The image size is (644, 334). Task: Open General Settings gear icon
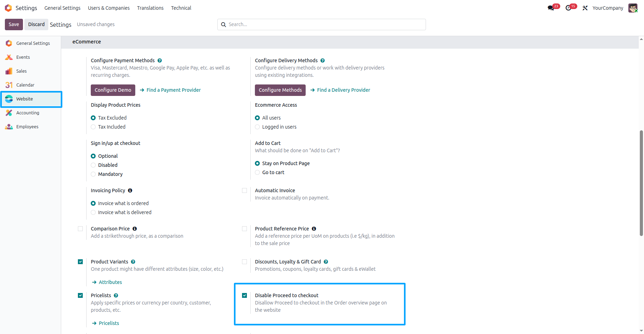pyautogui.click(x=9, y=43)
